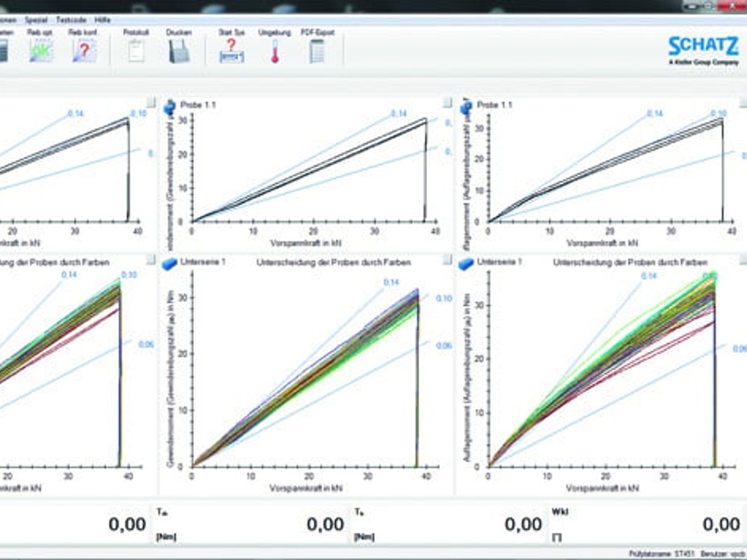
Task: Click the PDF-Export icon
Action: 317,51
